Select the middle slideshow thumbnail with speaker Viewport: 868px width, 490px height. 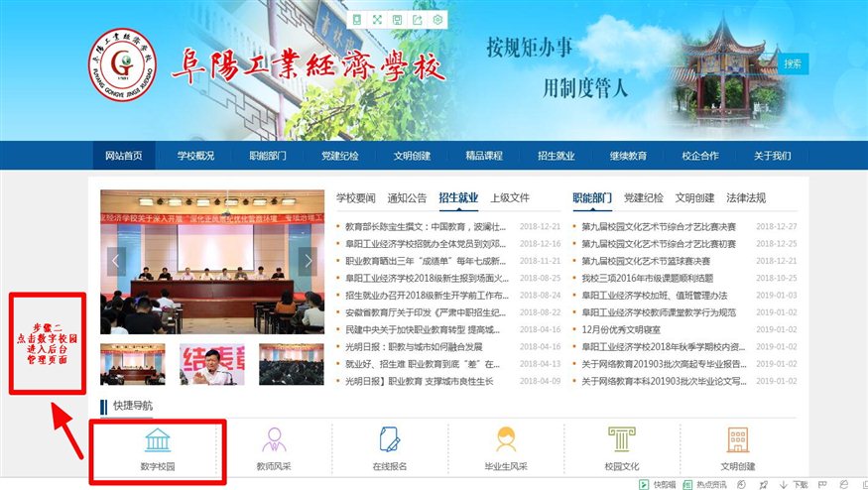(x=212, y=364)
